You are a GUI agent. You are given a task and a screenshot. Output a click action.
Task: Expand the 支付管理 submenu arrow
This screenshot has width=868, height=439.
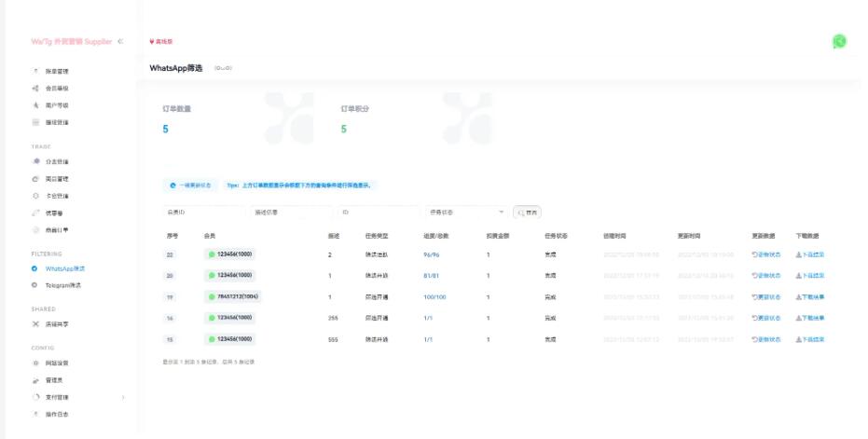coord(123,397)
